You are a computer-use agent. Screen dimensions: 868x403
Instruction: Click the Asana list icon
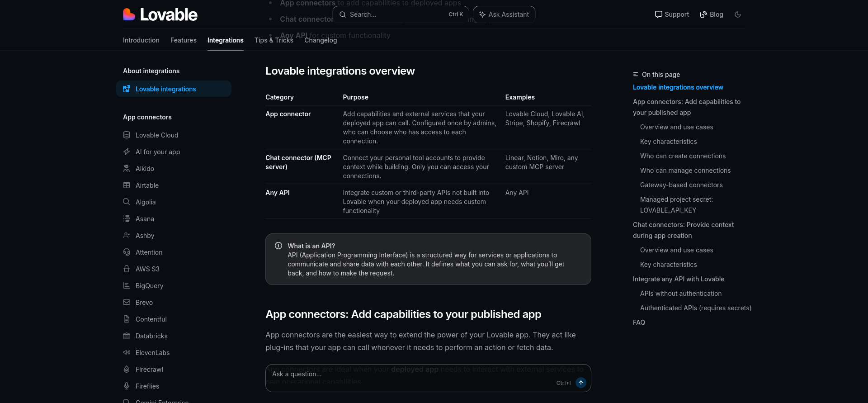click(127, 218)
